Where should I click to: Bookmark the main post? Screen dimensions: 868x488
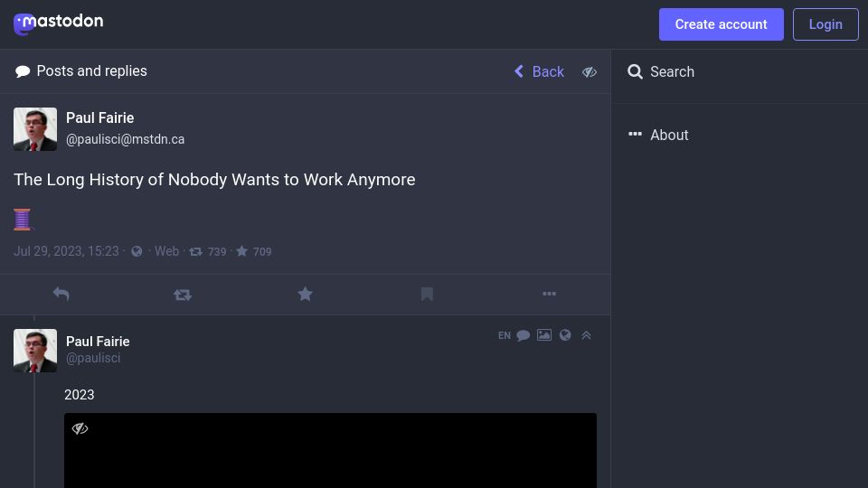tap(427, 295)
